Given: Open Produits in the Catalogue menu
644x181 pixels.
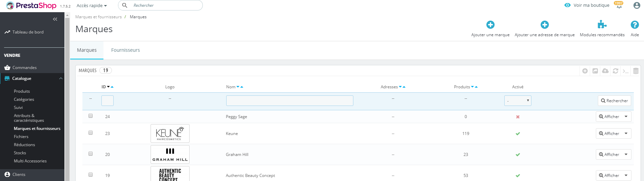Looking at the screenshot, I should click(22, 91).
